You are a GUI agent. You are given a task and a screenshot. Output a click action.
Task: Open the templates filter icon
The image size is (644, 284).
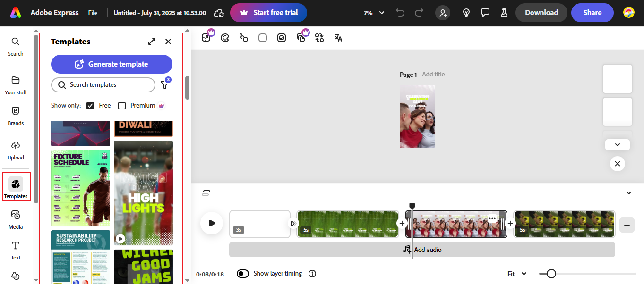click(x=164, y=84)
